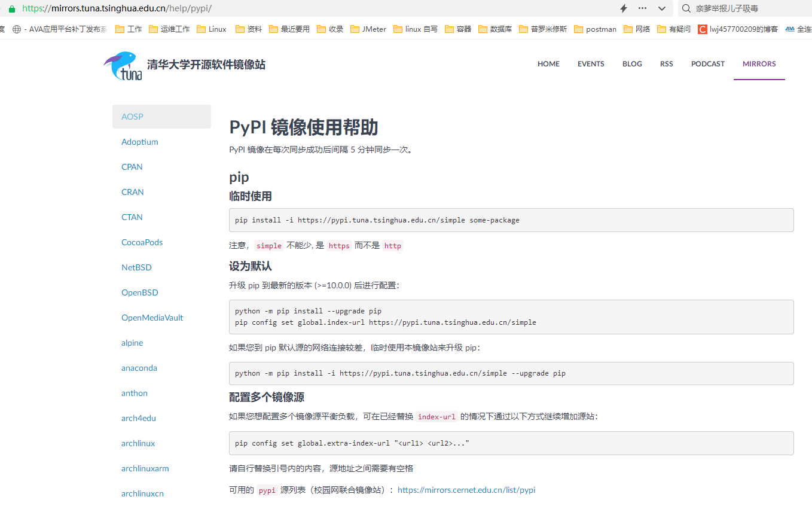Open the 资料 bookmark folder

(249, 29)
